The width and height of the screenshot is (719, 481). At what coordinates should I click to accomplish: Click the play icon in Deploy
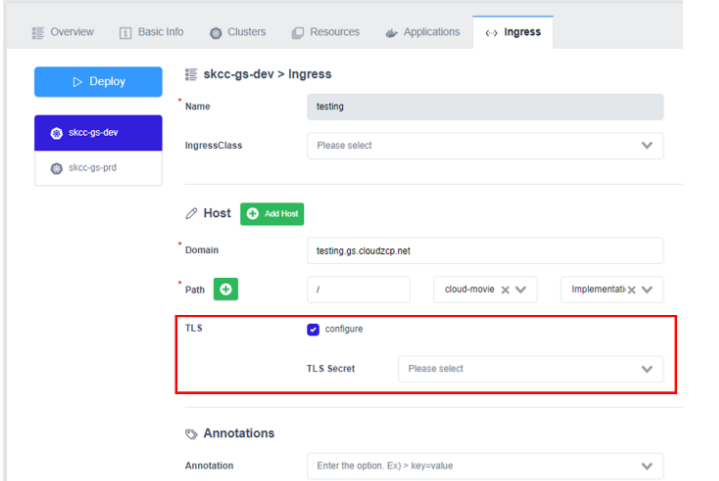pyautogui.click(x=77, y=82)
